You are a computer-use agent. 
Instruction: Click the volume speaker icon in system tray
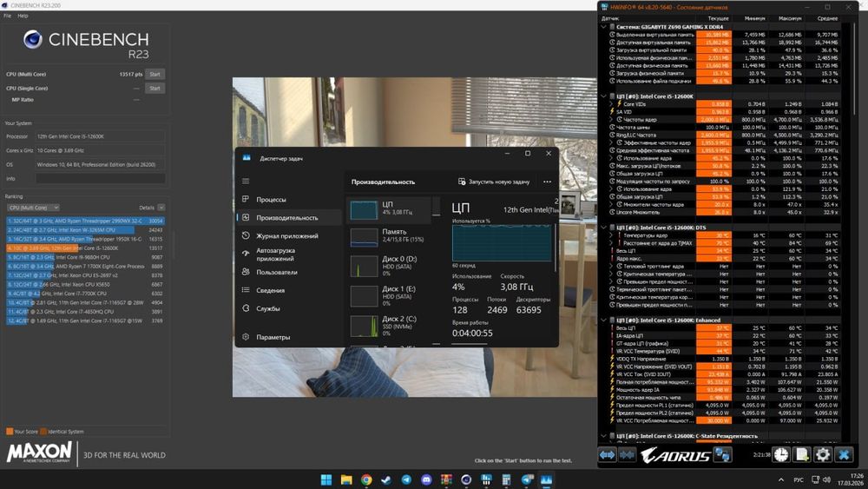click(x=826, y=479)
